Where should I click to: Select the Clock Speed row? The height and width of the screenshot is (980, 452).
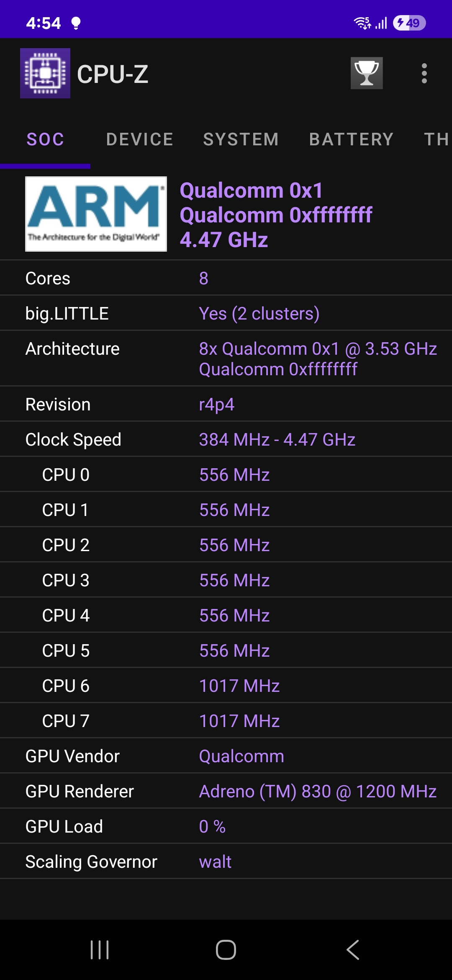[x=226, y=439]
